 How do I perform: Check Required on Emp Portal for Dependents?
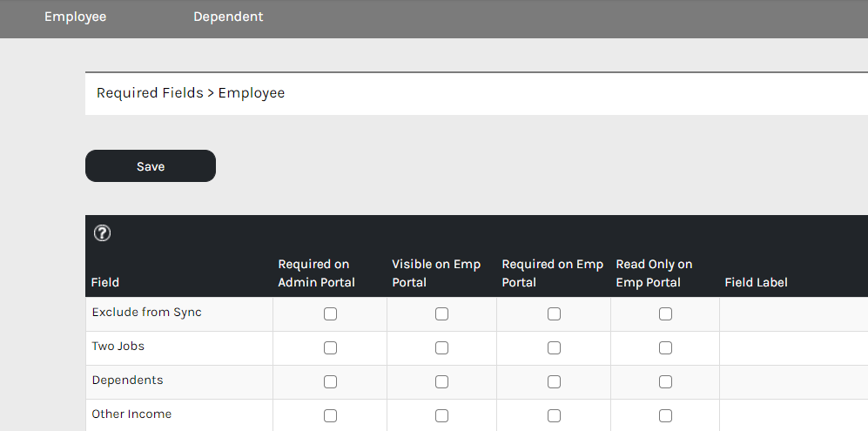[554, 381]
